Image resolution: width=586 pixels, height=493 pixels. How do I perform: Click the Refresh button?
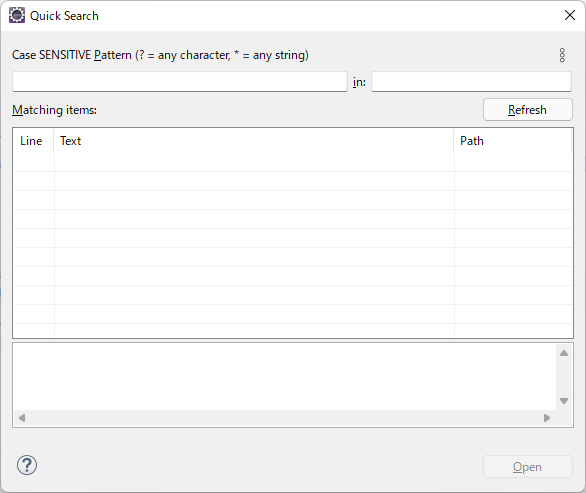tap(528, 110)
